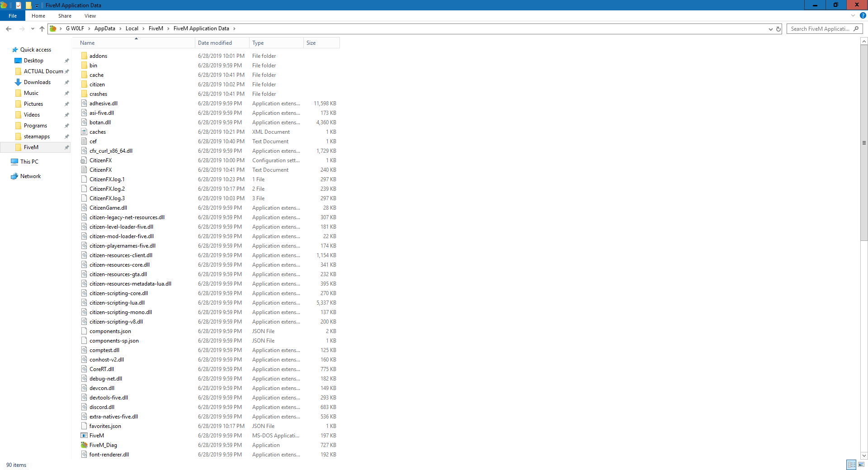Viewport: 868px width, 470px height.
Task: Click the vertical scrollbar down arrow
Action: point(864,456)
